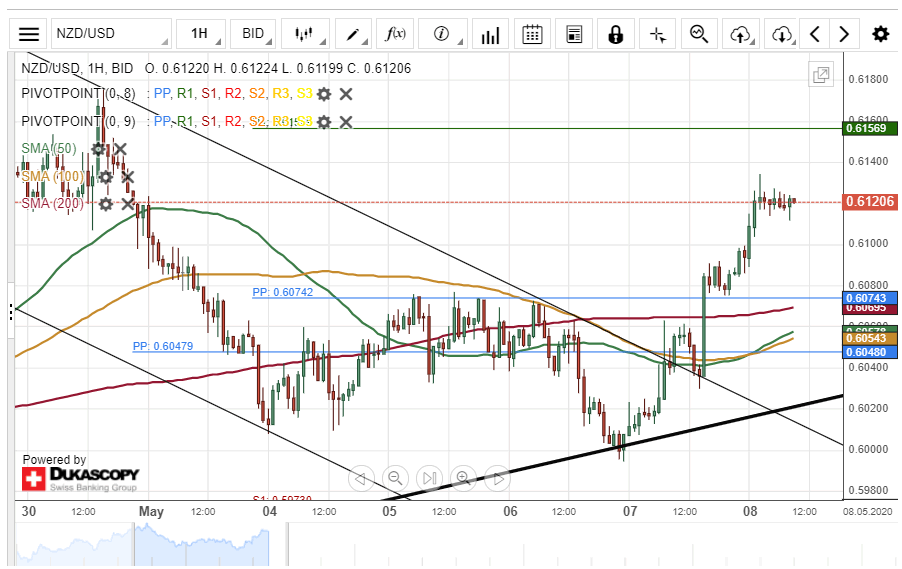Toggle the chart lock icon
This screenshot has width=902, height=569.
point(616,34)
